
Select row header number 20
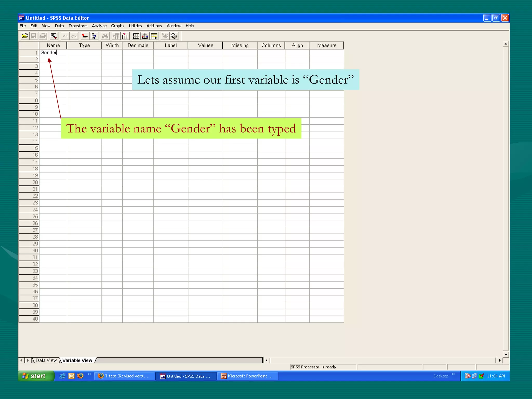29,182
